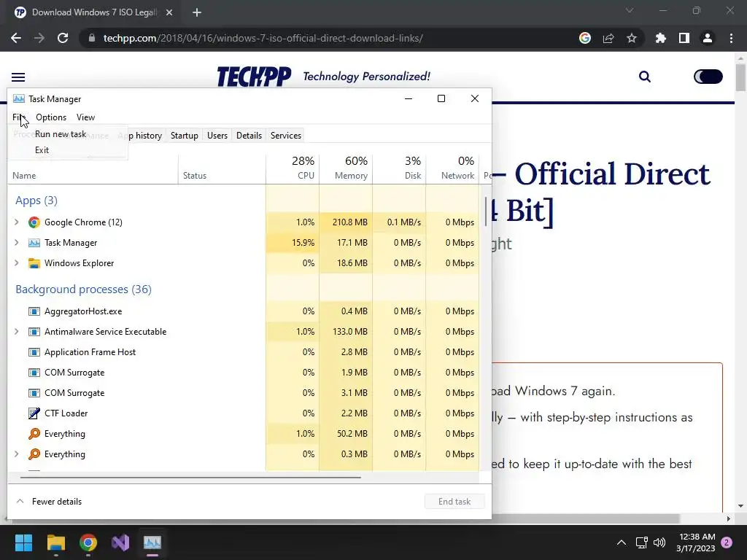Image resolution: width=747 pixels, height=560 pixels.
Task: Open the Chrome tab search dropdown arrow
Action: coord(630,10)
